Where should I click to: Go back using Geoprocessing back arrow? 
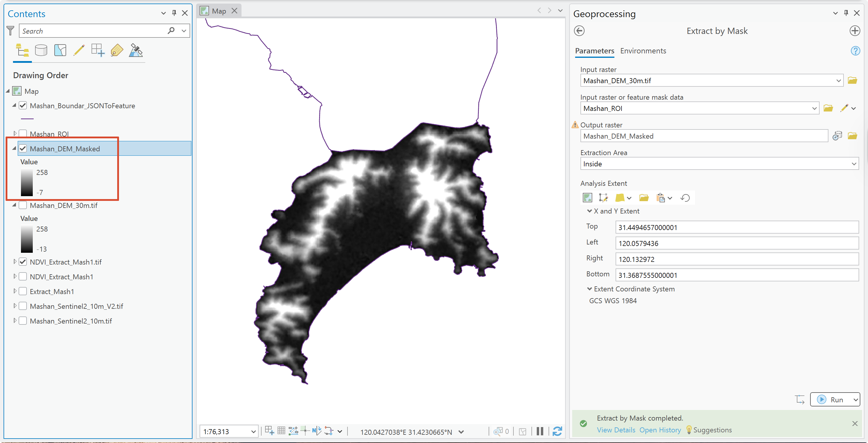click(579, 31)
